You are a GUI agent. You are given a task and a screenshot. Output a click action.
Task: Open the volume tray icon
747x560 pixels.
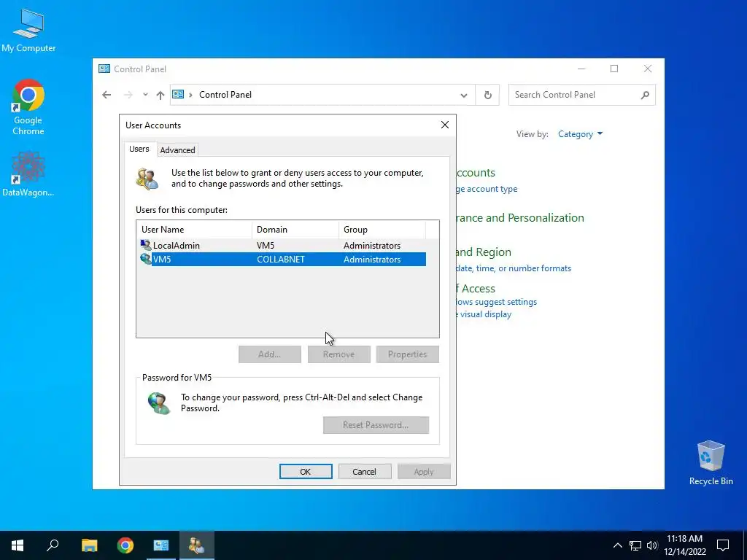coord(652,545)
